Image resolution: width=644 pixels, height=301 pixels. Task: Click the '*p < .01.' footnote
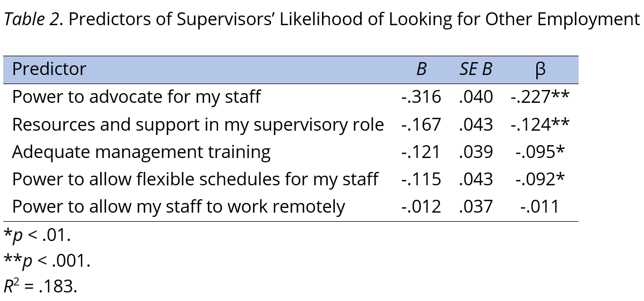tap(37, 235)
